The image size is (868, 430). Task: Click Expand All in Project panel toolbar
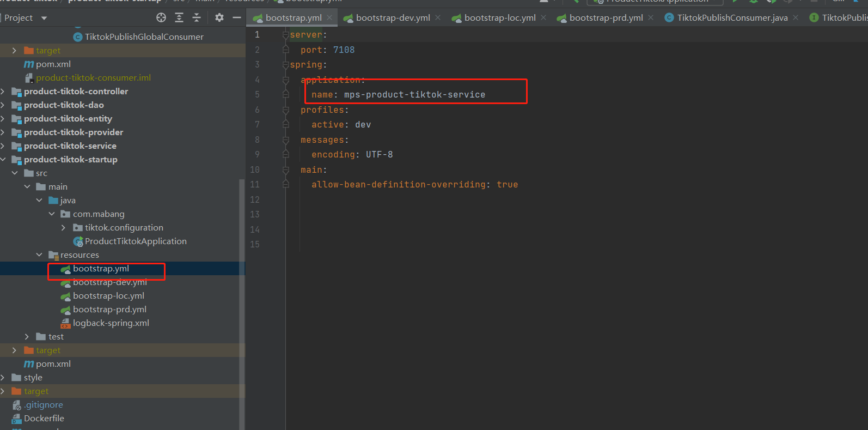(179, 18)
